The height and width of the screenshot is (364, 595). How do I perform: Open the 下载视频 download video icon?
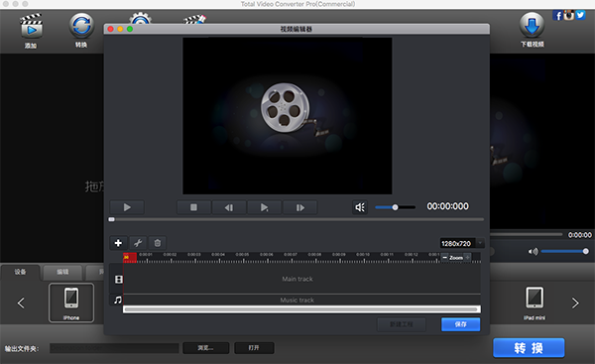coord(532,25)
